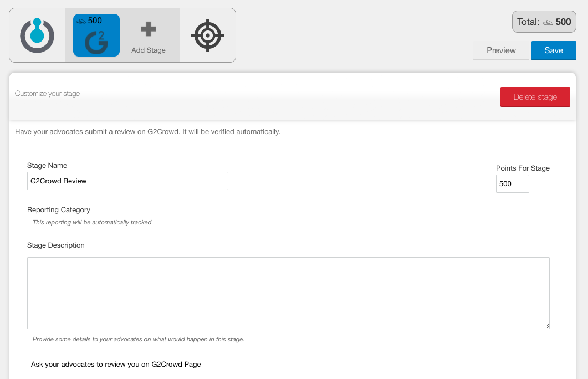Image resolution: width=588 pixels, height=379 pixels.
Task: Click 'Ask your advocates to review you' text
Action: [x=116, y=365]
